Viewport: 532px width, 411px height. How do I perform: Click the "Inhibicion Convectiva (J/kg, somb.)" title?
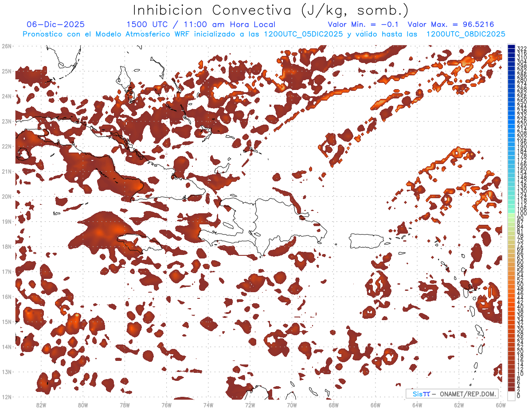pyautogui.click(x=271, y=10)
